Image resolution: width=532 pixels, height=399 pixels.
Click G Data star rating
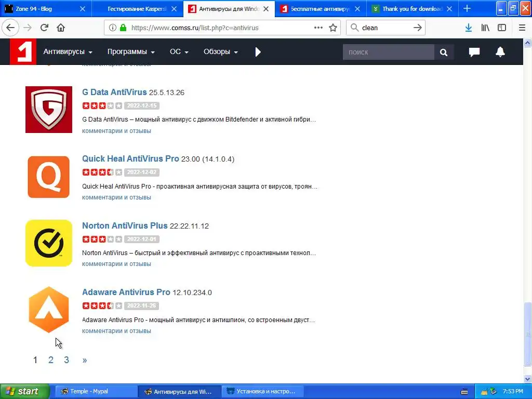tap(102, 105)
